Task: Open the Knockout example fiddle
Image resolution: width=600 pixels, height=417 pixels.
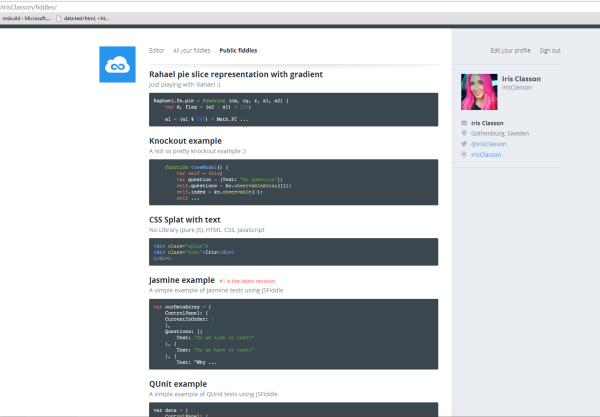Action: pos(185,141)
